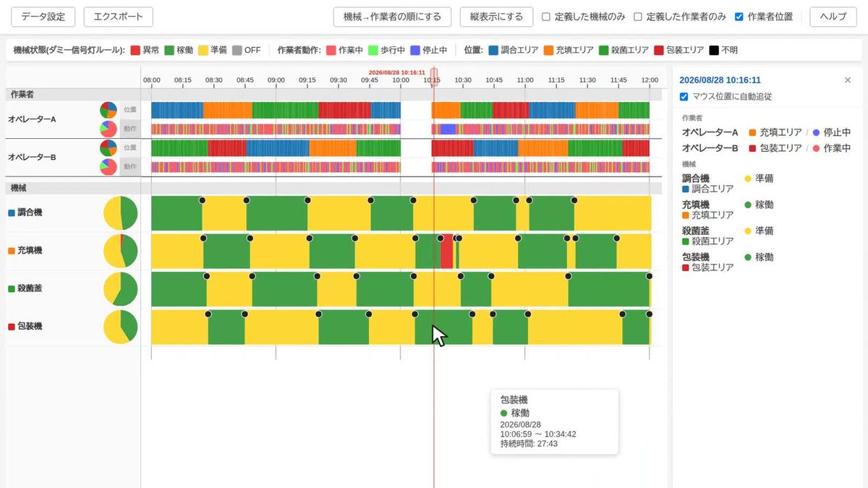Click オペレーターB position pie chart
The image size is (868, 488).
tap(108, 147)
